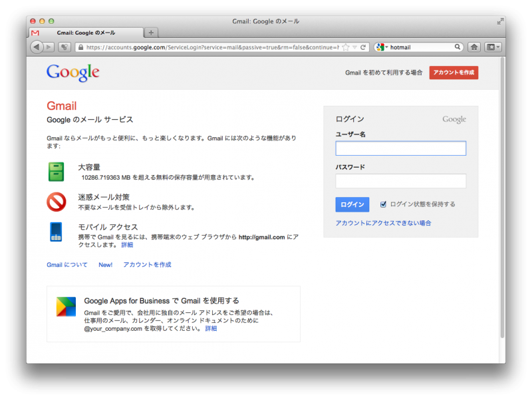Select the Gmail: Google のメール tab
The height and width of the screenshot is (400, 532).
[86, 33]
